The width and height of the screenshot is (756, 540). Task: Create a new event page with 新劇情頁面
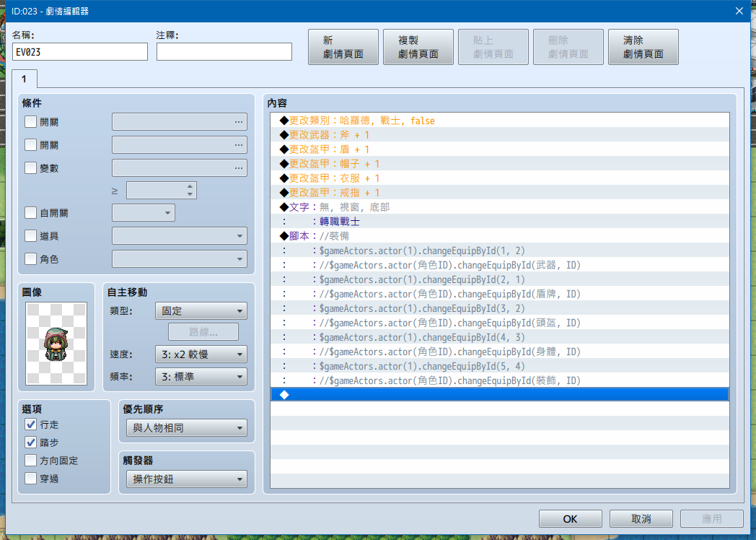click(x=343, y=47)
